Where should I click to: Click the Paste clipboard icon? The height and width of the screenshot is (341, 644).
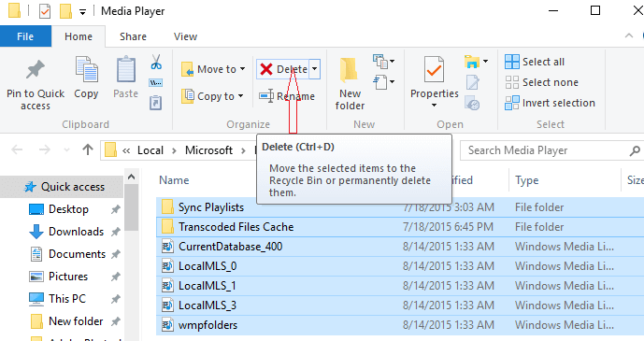coord(125,70)
